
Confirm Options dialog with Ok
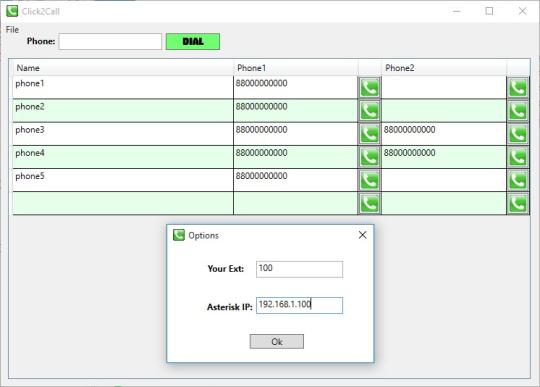pos(277,342)
